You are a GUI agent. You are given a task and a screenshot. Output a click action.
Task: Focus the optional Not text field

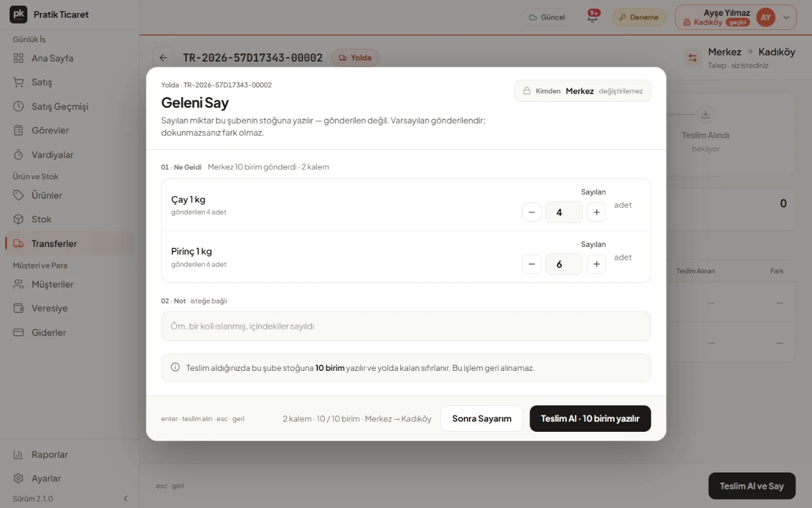(x=406, y=326)
